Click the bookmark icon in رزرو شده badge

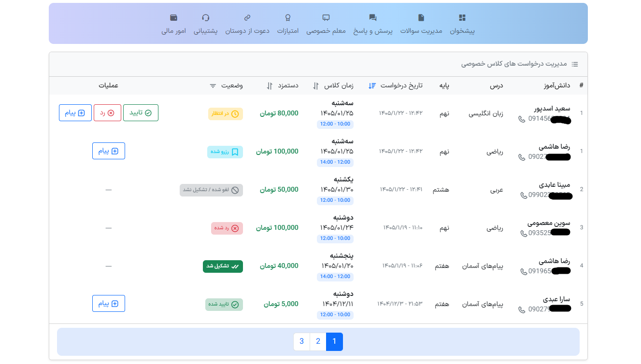[235, 152]
